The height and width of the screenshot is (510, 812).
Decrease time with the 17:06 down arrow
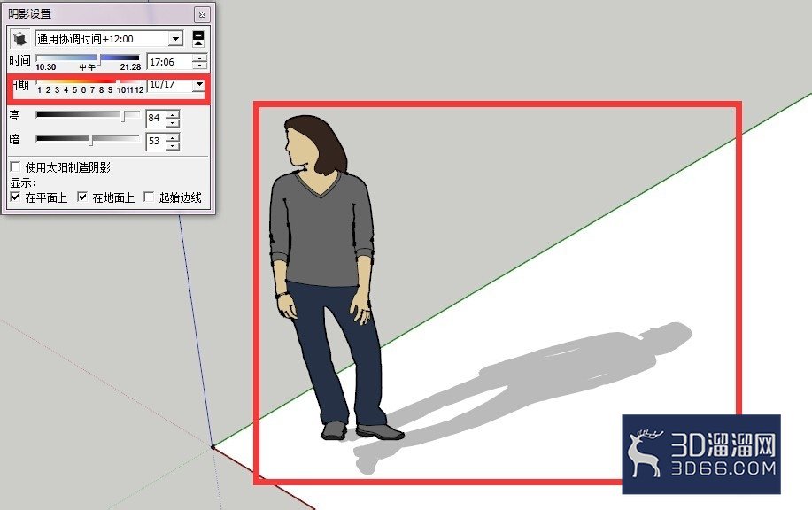(199, 66)
